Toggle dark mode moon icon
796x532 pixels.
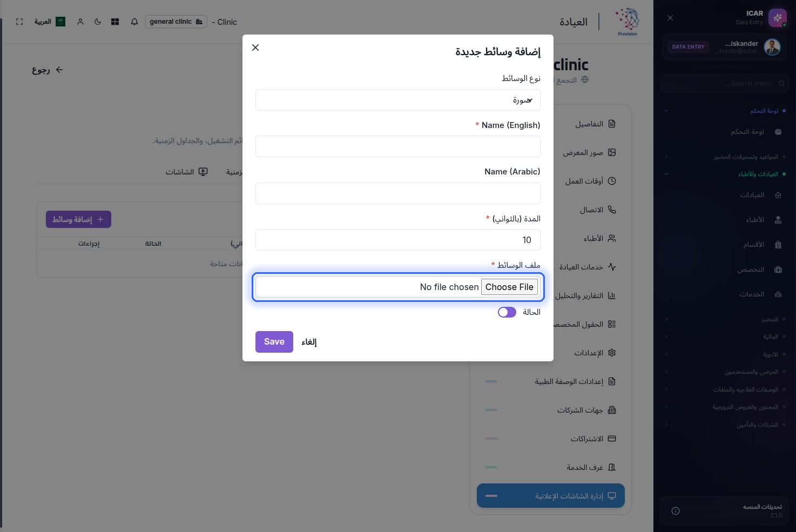(98, 22)
